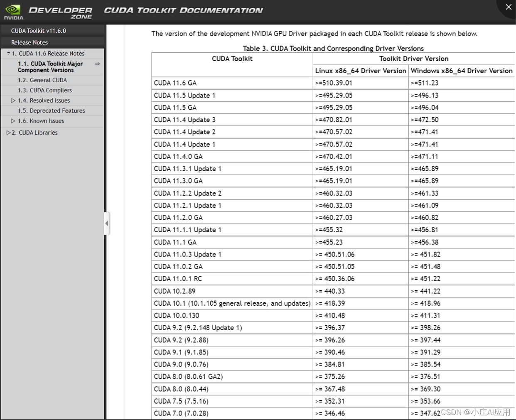Close the overlay with the X button
This screenshot has width=516, height=420.
tap(509, 7)
